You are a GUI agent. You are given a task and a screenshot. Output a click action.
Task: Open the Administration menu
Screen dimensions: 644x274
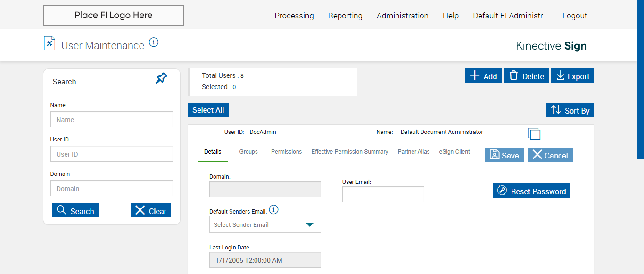coord(402,16)
